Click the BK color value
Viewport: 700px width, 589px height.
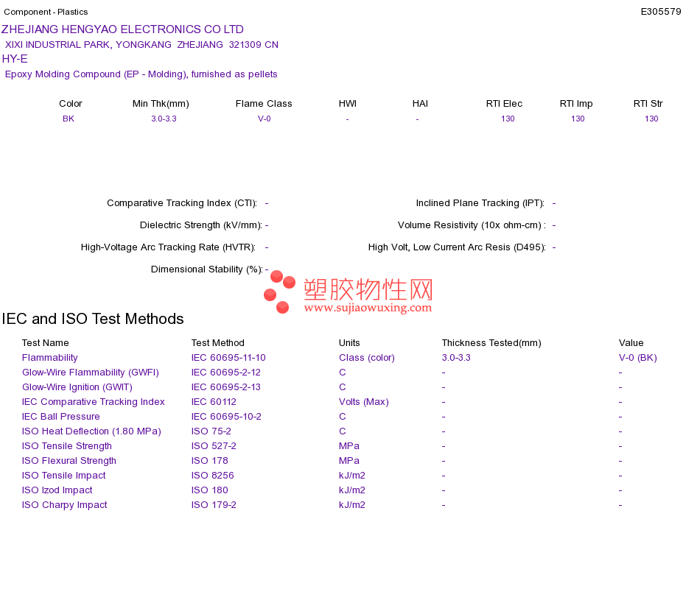pos(69,119)
